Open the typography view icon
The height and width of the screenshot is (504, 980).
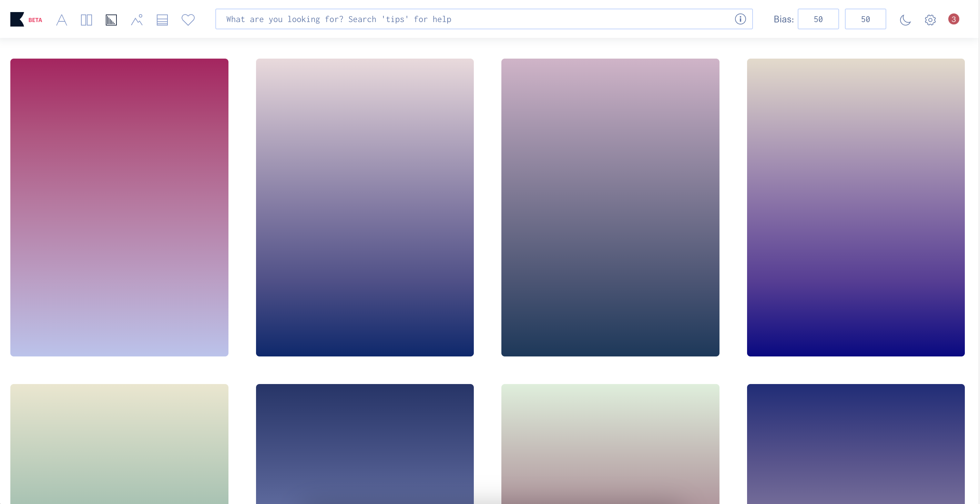[62, 20]
